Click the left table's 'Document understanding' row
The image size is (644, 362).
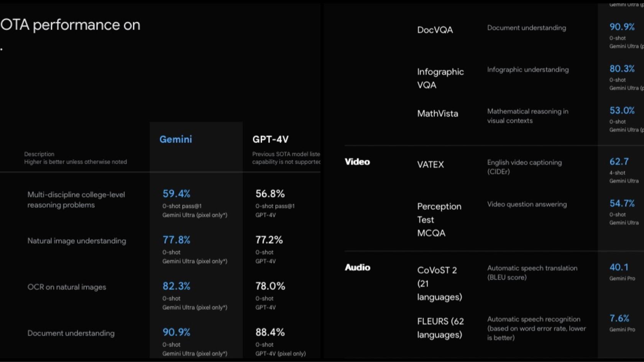point(71,333)
